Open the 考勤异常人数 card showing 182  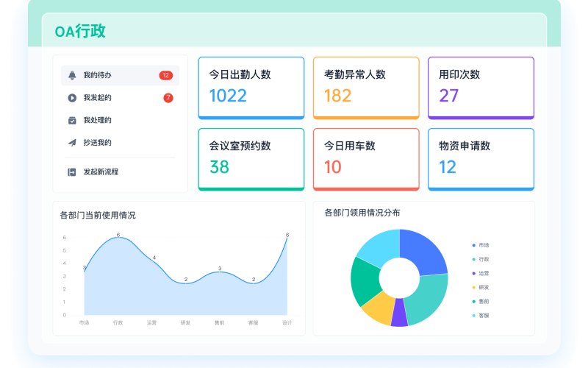click(x=366, y=88)
